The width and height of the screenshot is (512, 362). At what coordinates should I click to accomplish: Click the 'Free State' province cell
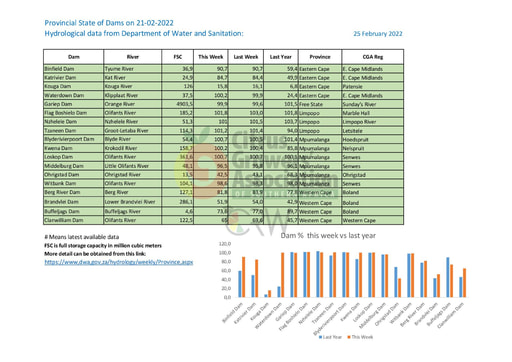pyautogui.click(x=320, y=104)
